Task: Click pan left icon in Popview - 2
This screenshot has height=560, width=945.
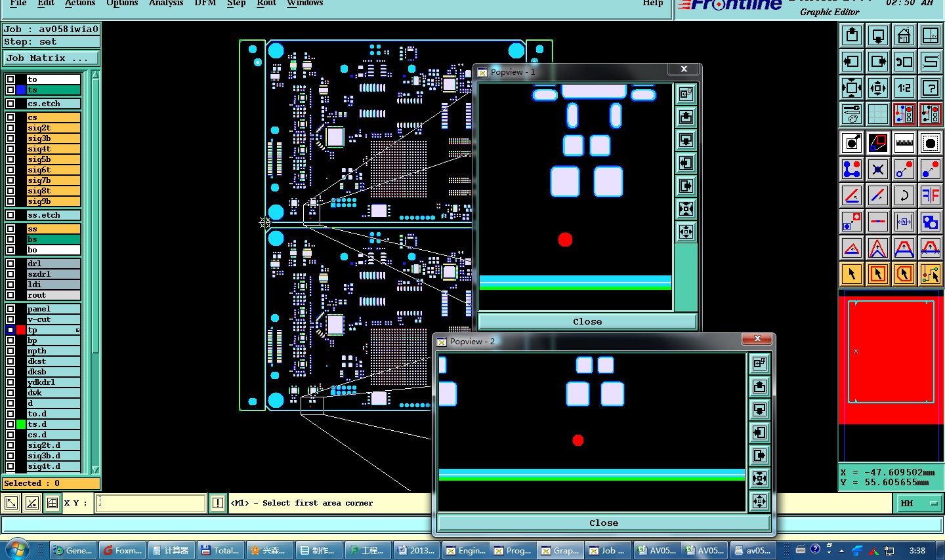Action: coord(759,432)
